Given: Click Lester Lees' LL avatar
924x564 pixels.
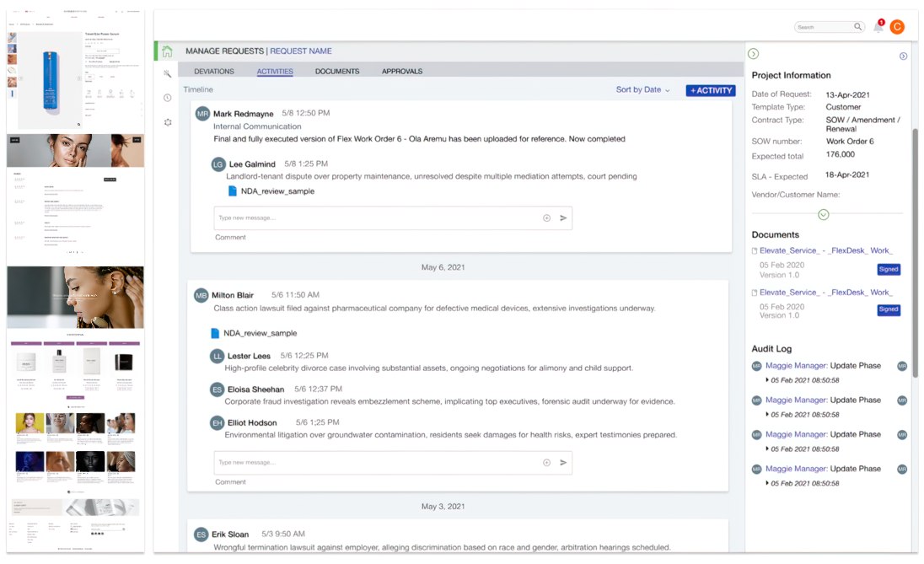Looking at the screenshot, I should click(218, 356).
